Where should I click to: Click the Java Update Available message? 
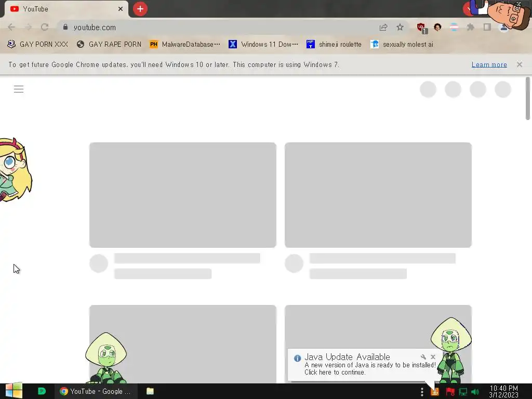point(370,368)
